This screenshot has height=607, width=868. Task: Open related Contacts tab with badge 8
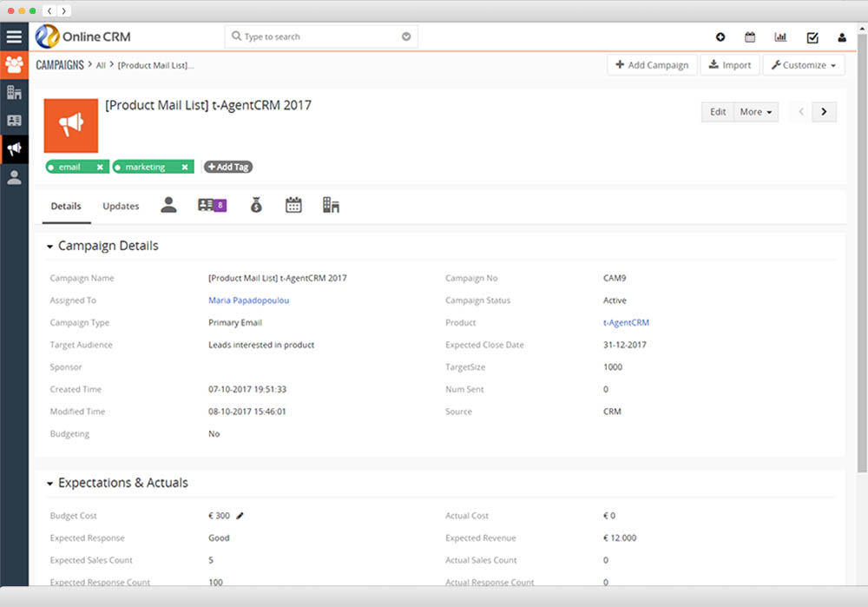click(x=212, y=206)
